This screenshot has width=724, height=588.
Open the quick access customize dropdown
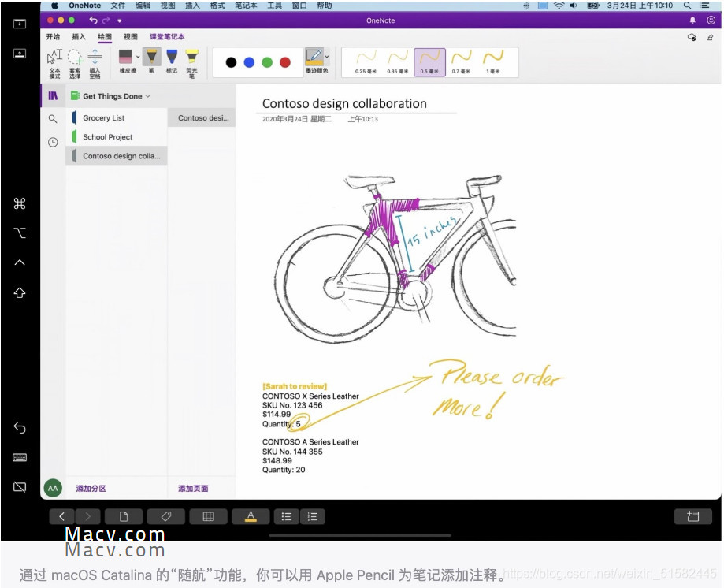(x=120, y=20)
